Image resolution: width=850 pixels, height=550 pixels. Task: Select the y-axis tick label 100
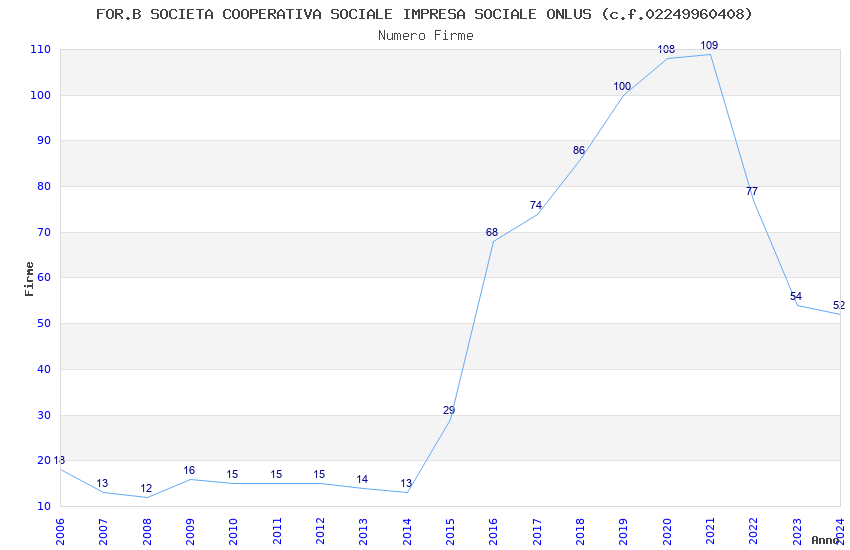(41, 95)
